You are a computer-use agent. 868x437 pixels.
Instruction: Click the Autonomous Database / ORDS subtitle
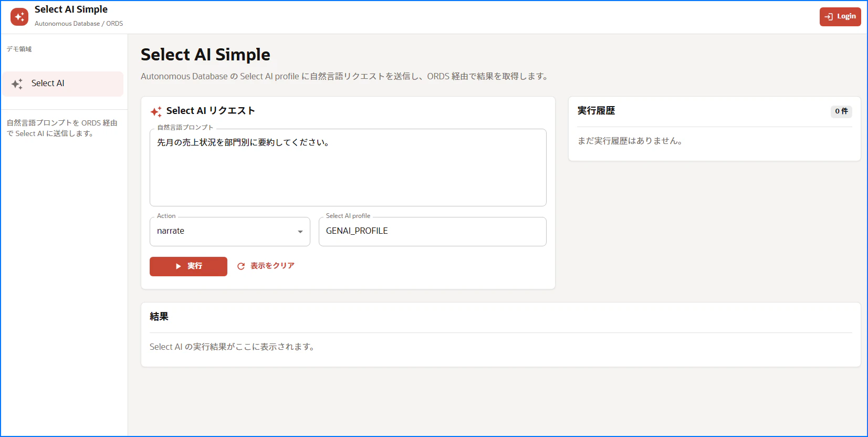[79, 24]
